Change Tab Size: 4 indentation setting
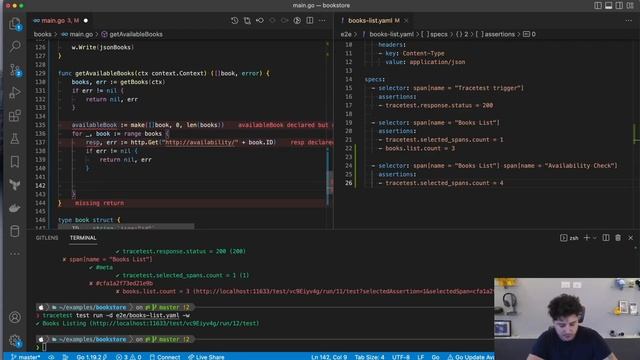Viewport: 640px width, 360px height. coord(369,357)
